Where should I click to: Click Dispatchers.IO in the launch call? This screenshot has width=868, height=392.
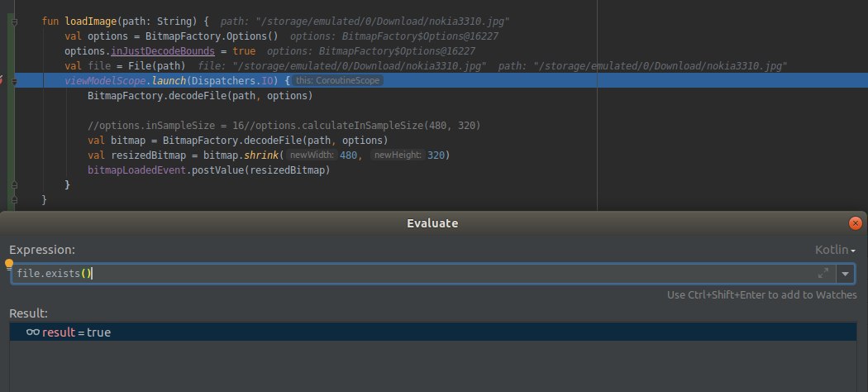232,81
